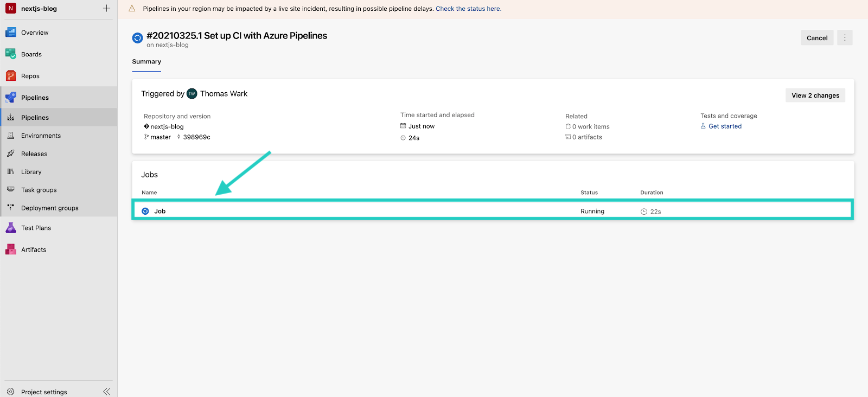This screenshot has width=868, height=397.
Task: Open the more actions vertical ellipsis menu
Action: click(845, 37)
